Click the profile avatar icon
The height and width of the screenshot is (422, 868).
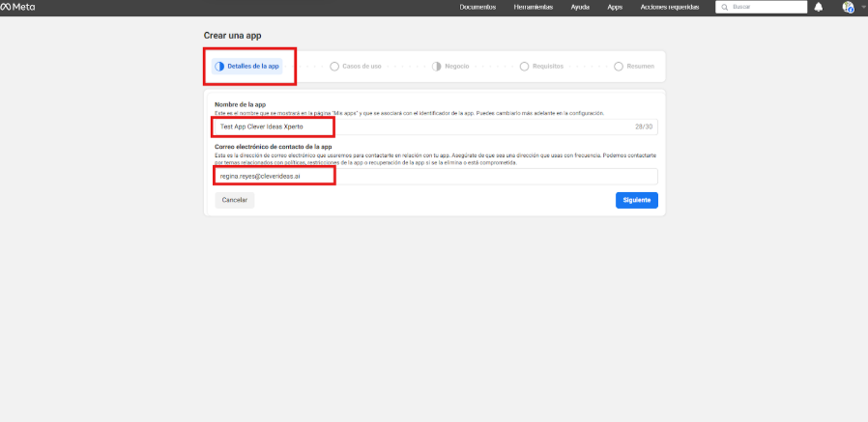click(x=848, y=7)
